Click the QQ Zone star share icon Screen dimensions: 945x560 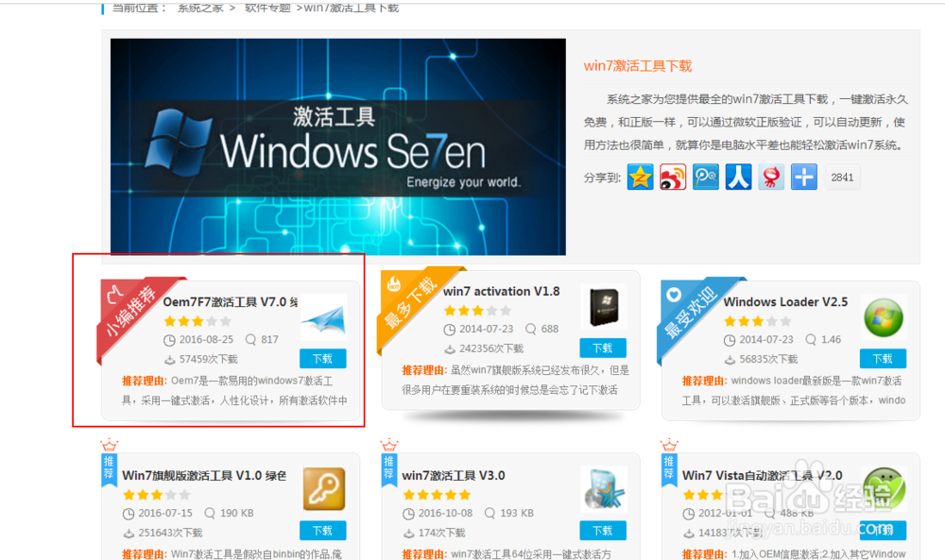pos(640,177)
